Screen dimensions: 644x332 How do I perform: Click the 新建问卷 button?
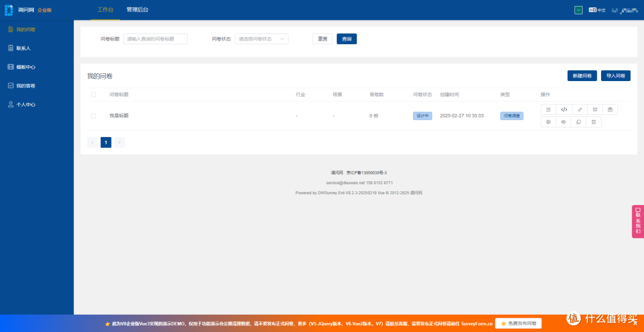[x=582, y=76]
